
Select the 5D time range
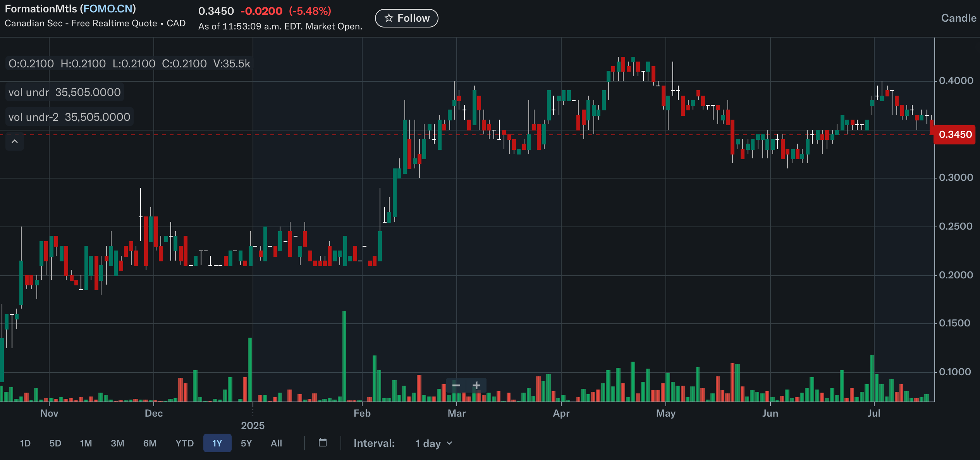[55, 443]
